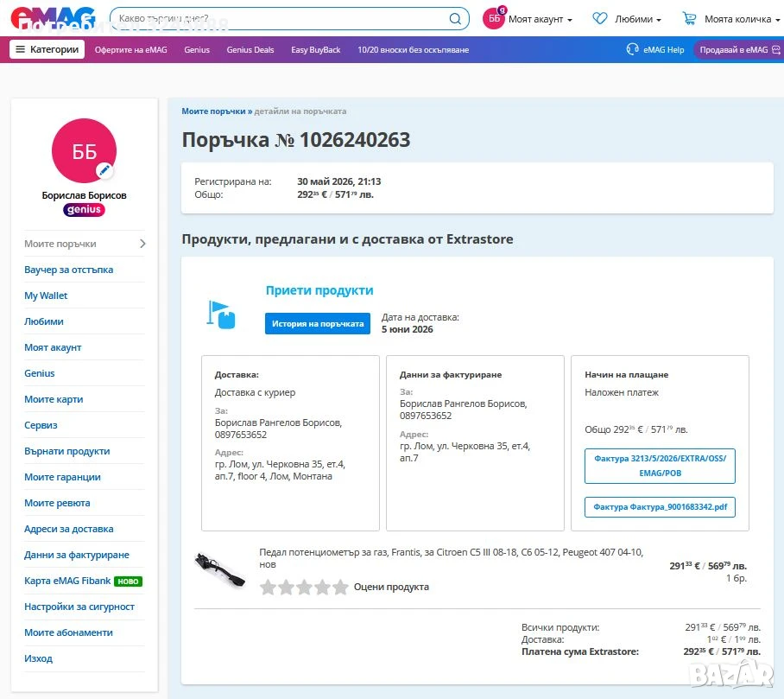Open My Wallet in sidebar
The height and width of the screenshot is (699, 784).
pos(46,295)
